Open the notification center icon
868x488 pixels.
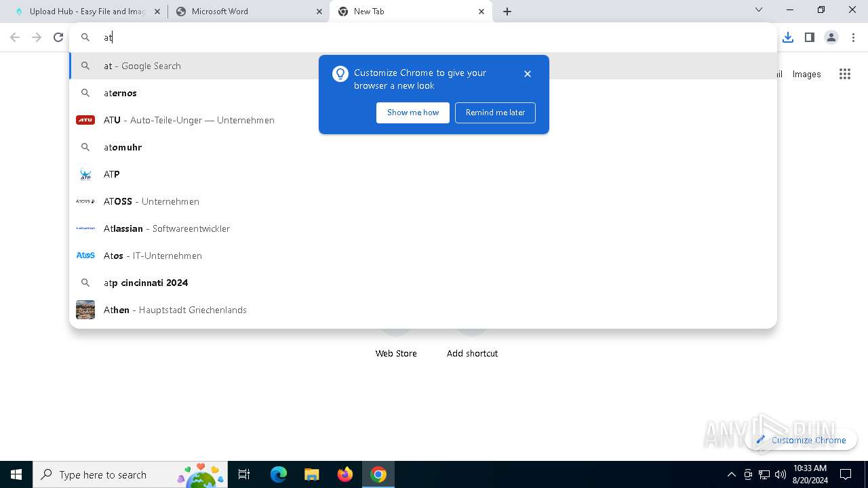point(846,474)
